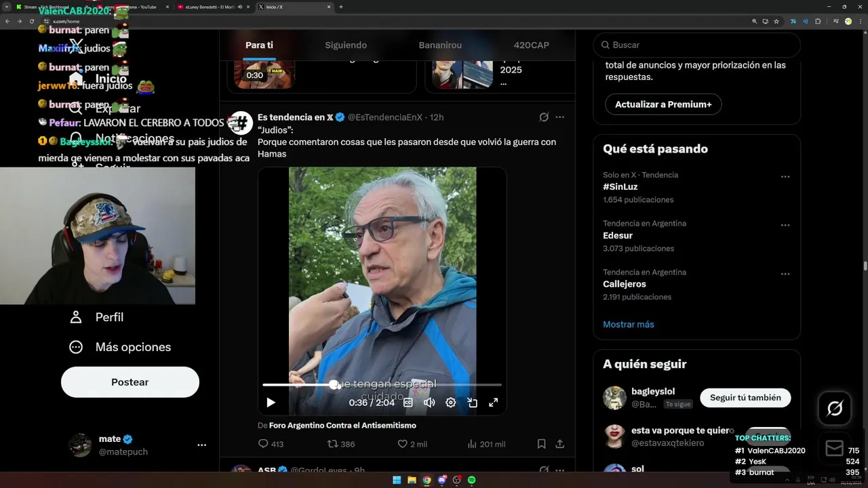
Task: Open more options for #SinLuz trend
Action: pos(785,176)
